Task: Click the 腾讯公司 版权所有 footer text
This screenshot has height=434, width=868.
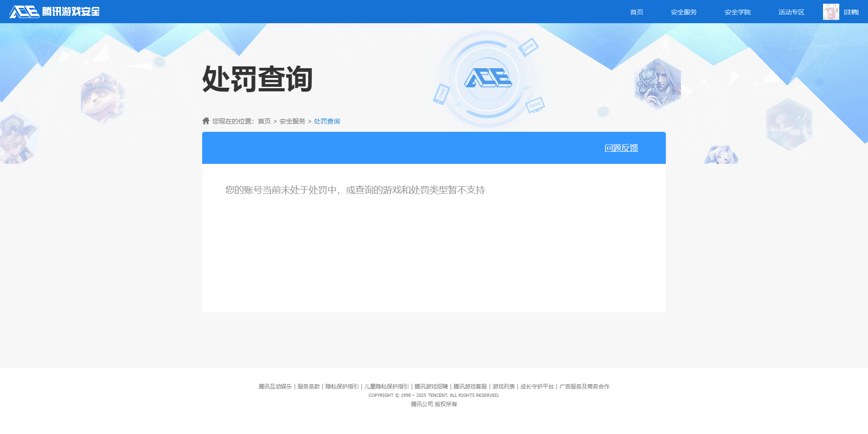Action: point(434,404)
